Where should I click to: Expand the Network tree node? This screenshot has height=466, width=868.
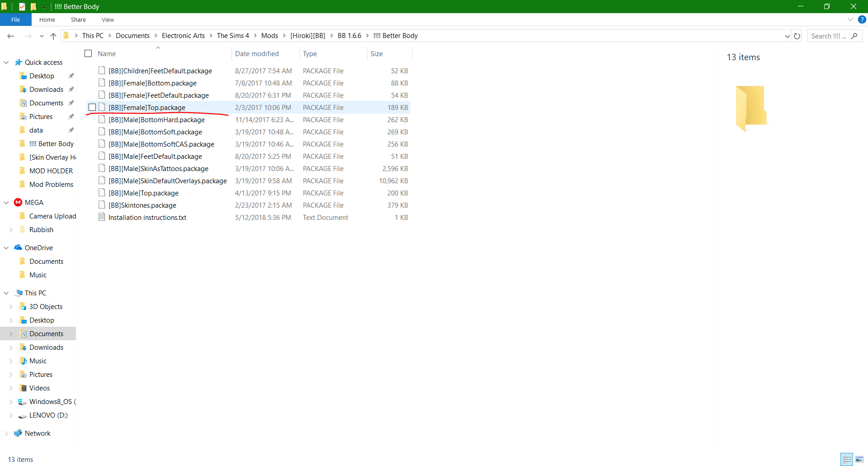coord(6,433)
